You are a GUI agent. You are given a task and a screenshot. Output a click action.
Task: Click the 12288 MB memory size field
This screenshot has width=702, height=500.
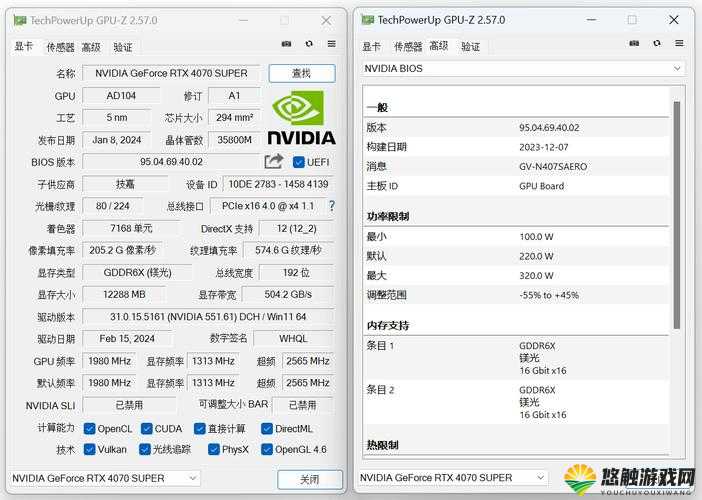[x=124, y=294]
